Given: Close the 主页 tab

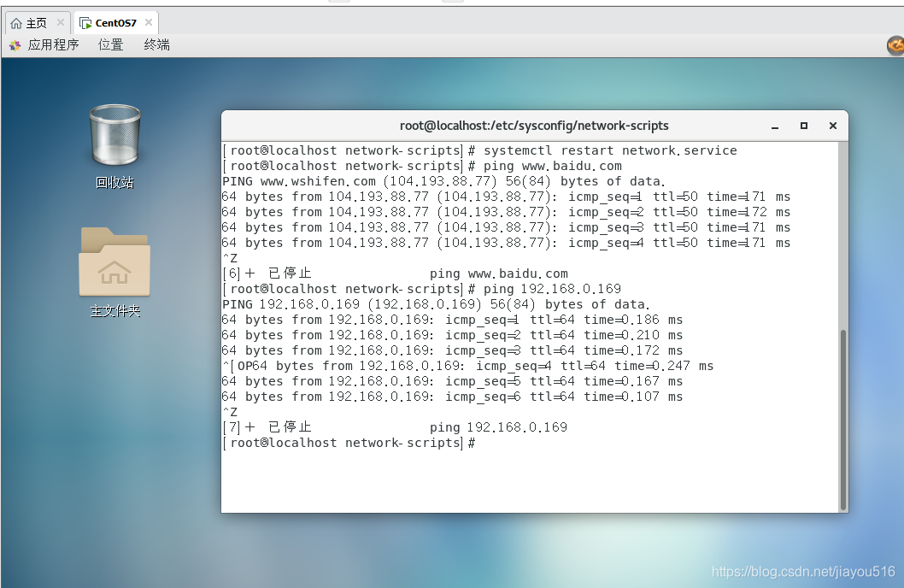Looking at the screenshot, I should [60, 22].
